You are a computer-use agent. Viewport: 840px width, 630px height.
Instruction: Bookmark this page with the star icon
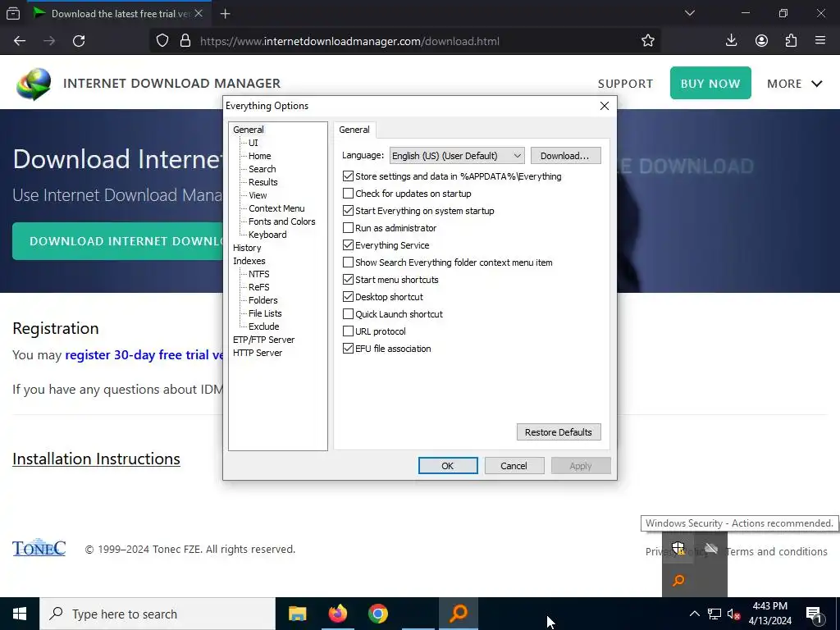[648, 41]
